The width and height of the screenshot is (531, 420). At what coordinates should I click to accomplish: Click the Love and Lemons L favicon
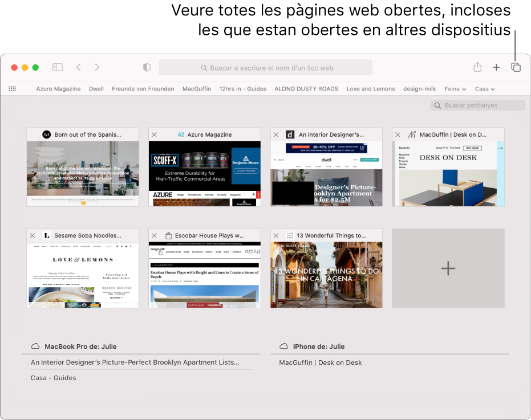(47, 235)
